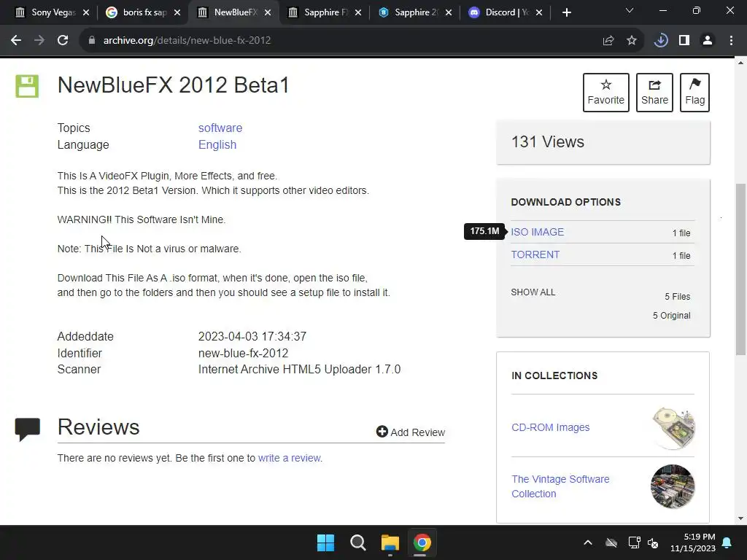
Task: Click the write a review link
Action: [x=290, y=458]
